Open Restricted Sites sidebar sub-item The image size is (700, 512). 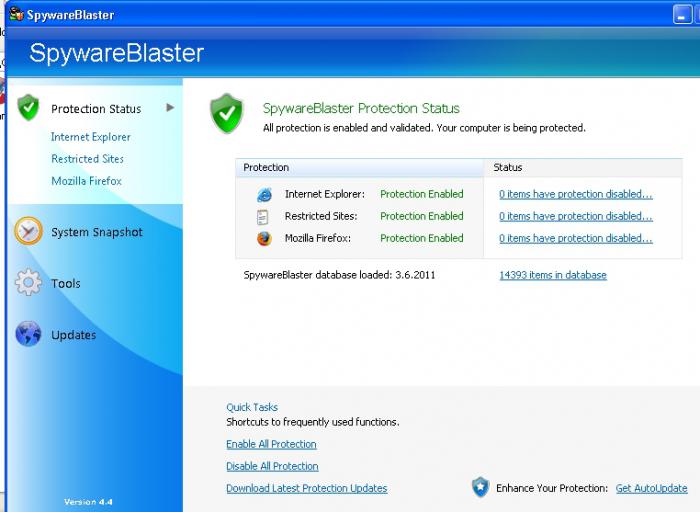coord(87,159)
